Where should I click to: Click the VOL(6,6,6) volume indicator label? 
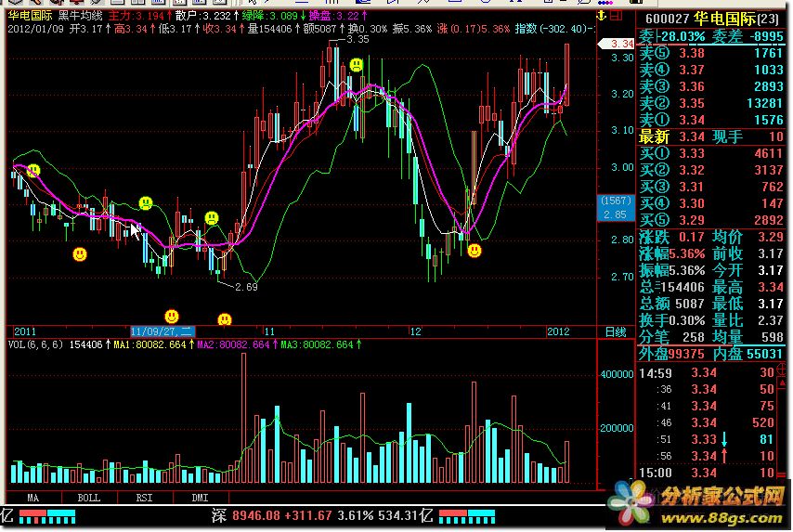point(35,344)
